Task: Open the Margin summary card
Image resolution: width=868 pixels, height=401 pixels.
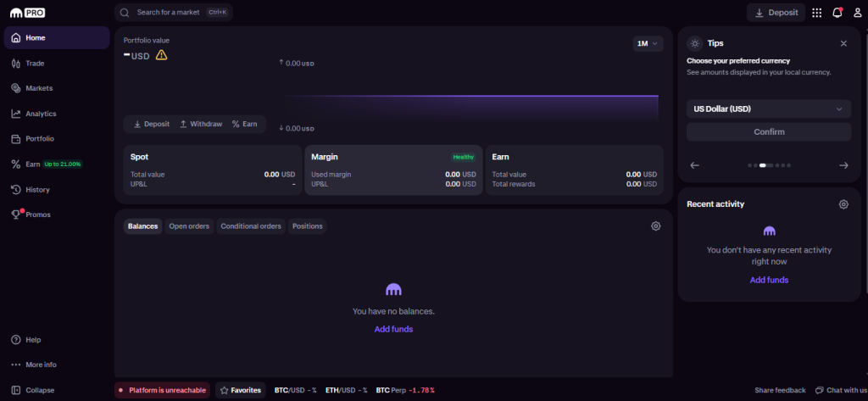Action: (x=393, y=170)
